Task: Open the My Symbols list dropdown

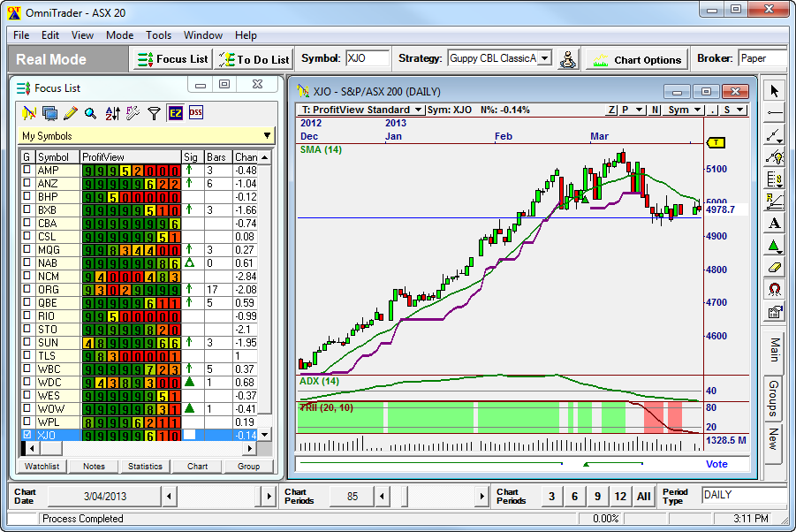Action: click(x=267, y=135)
